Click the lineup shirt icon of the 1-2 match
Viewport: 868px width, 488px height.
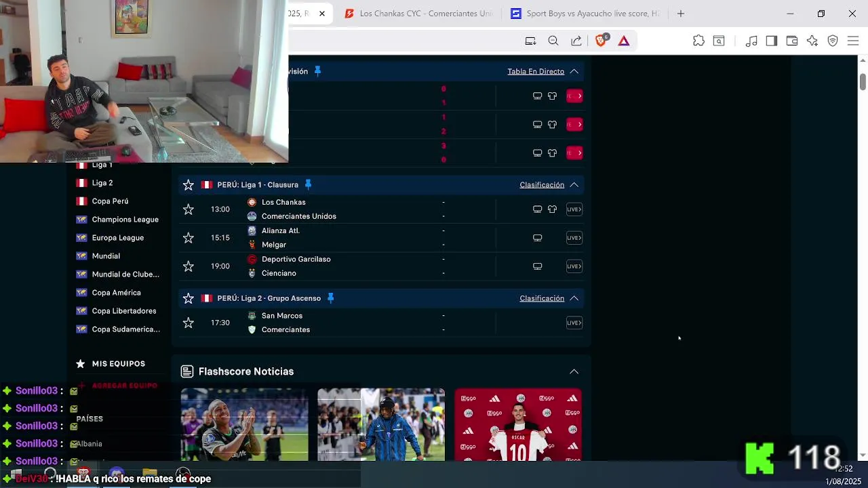tap(552, 125)
